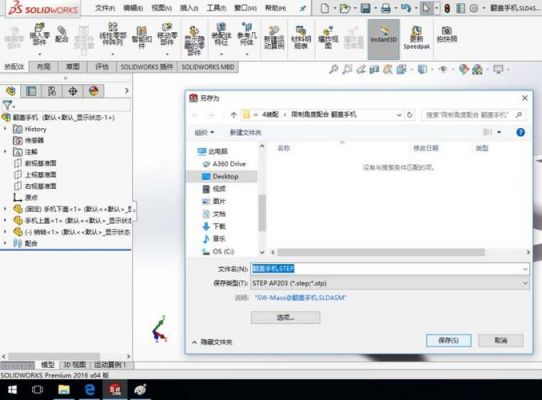The image size is (542, 400).
Task: Click the 线性零部件阵列 linear pattern tool
Action: [113, 35]
